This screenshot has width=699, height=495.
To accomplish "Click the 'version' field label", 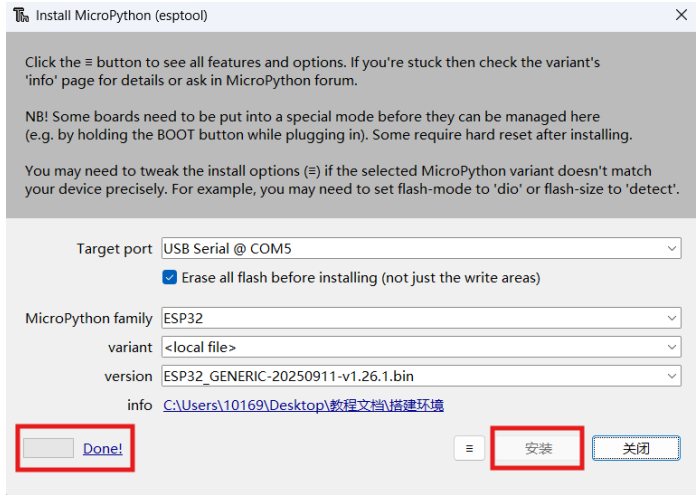I will [x=128, y=376].
